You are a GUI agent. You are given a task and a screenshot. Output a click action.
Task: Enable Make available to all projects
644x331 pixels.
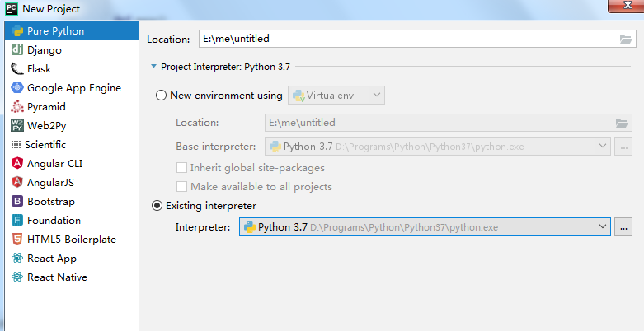click(181, 187)
